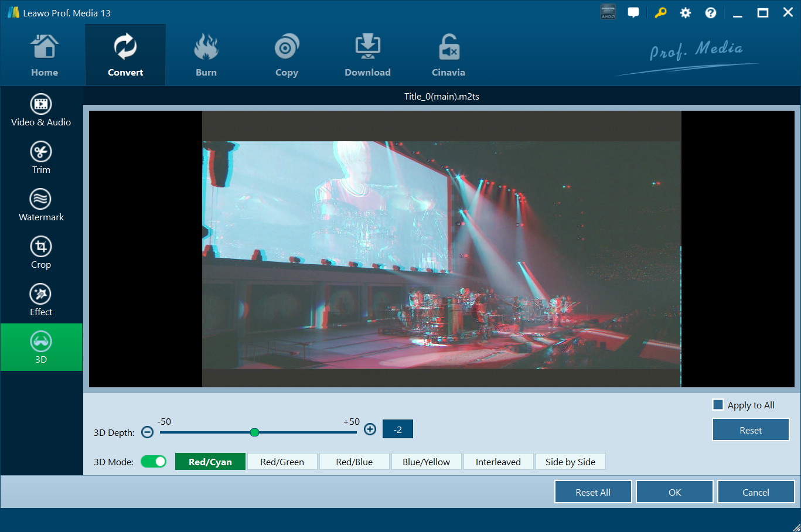Click the 3D depth value field
Screen dimensions: 801x532
(x=397, y=429)
